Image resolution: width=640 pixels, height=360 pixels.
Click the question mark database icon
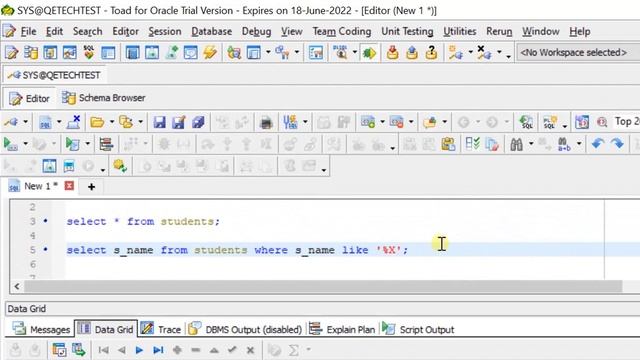pyautogui.click(x=431, y=53)
